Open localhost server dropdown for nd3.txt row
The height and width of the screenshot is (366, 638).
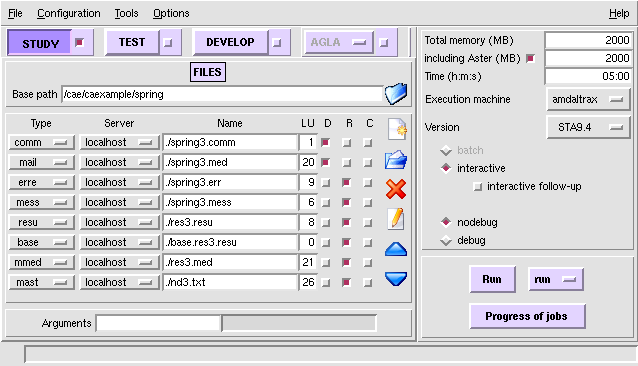[119, 282]
